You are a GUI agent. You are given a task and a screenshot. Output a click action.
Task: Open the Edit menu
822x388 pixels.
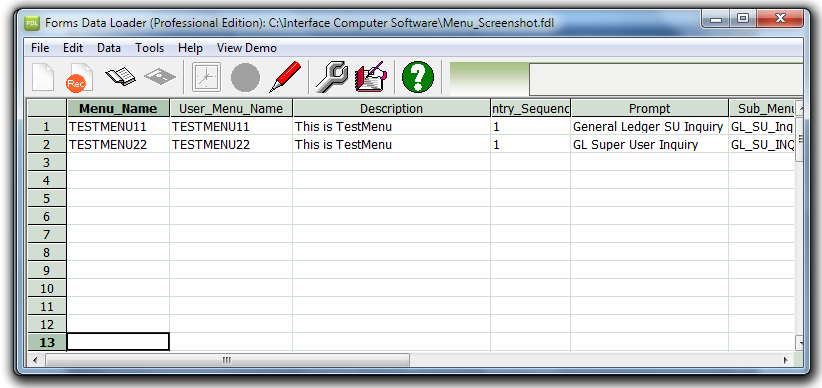pos(73,48)
